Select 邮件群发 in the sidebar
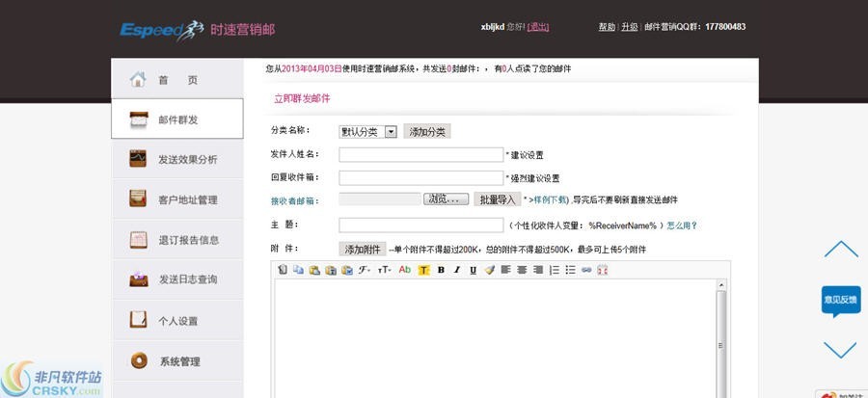The height and width of the screenshot is (398, 868). (x=177, y=119)
